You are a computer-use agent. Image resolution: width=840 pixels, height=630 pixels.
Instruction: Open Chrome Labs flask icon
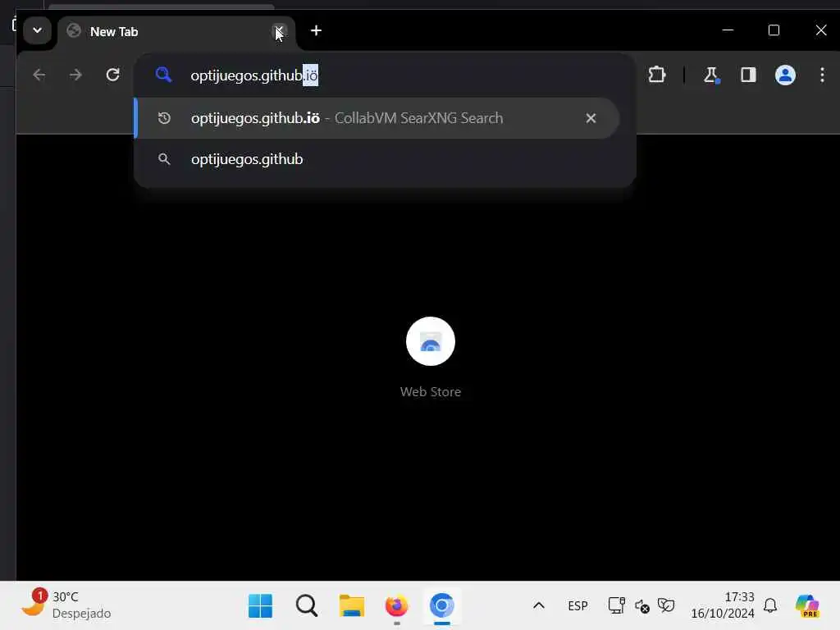[x=711, y=75]
